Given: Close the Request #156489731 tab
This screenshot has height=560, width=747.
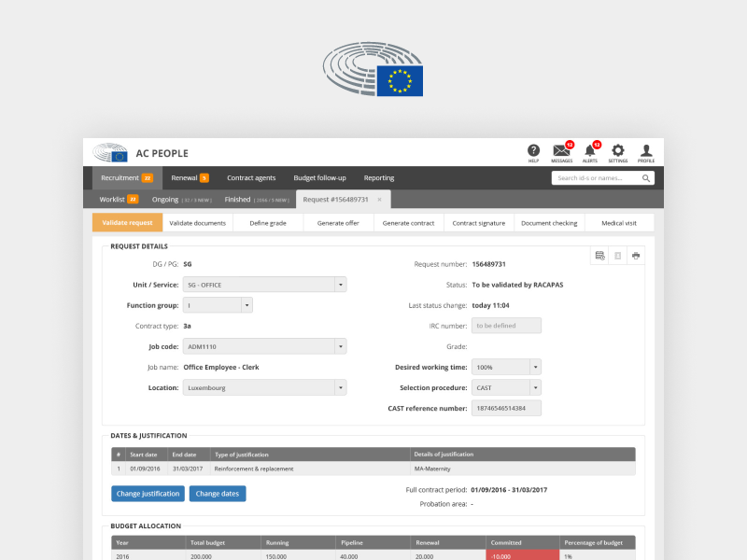Looking at the screenshot, I should point(379,200).
